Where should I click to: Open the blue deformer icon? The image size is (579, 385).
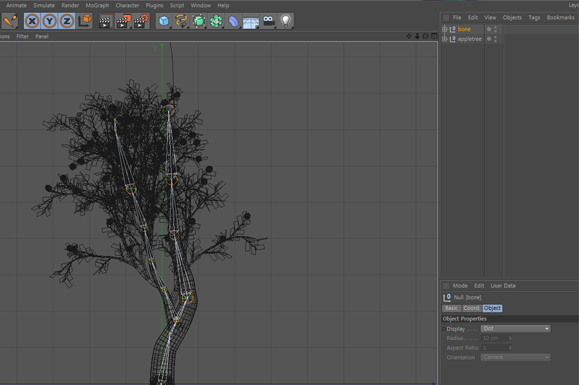[233, 21]
